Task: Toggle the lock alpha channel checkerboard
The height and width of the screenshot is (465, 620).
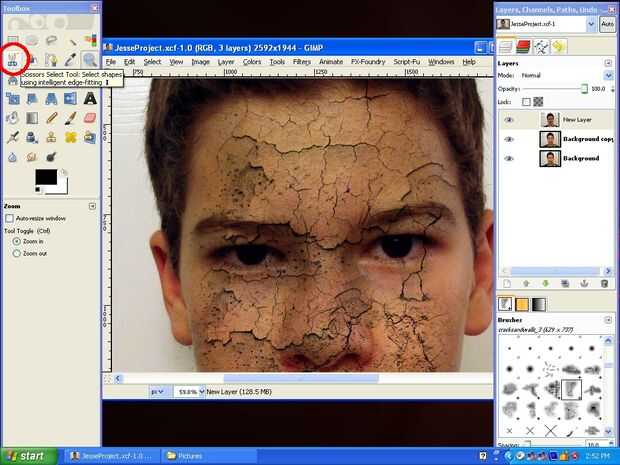Action: pos(538,102)
